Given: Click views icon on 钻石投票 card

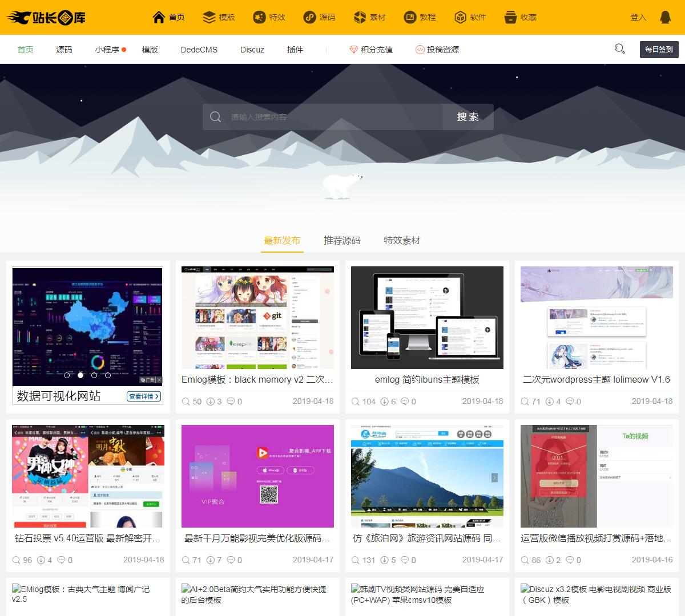Looking at the screenshot, I should point(16,560).
